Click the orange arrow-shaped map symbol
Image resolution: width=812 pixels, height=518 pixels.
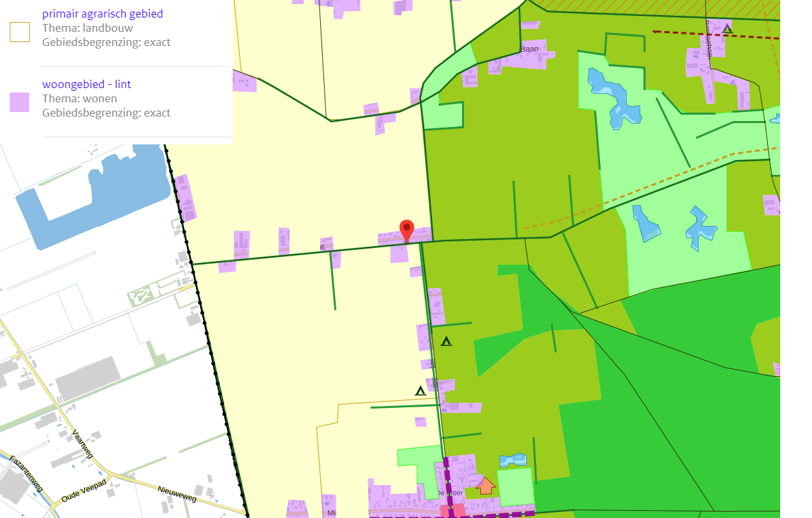(485, 485)
